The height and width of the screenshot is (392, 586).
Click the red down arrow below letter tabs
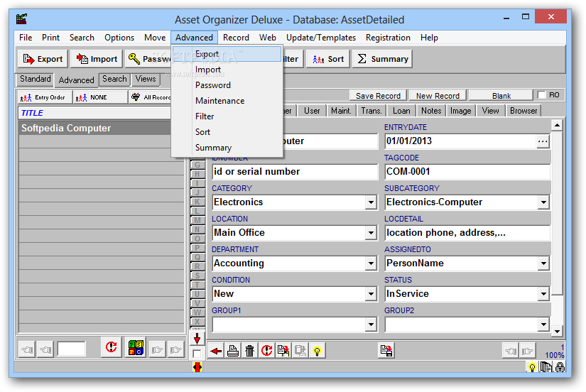tap(197, 339)
